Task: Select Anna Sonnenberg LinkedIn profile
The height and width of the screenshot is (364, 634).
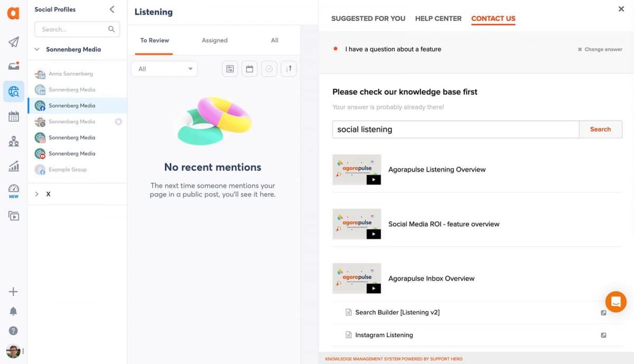Action: (x=77, y=74)
